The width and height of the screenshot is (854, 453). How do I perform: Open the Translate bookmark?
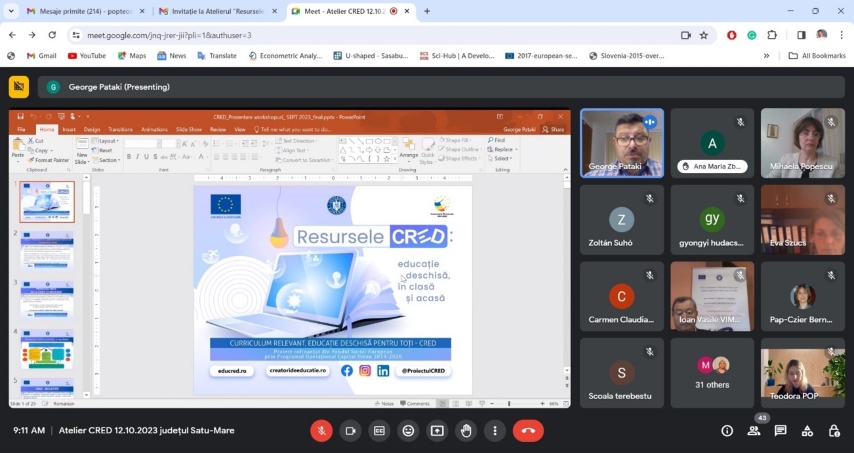[217, 56]
